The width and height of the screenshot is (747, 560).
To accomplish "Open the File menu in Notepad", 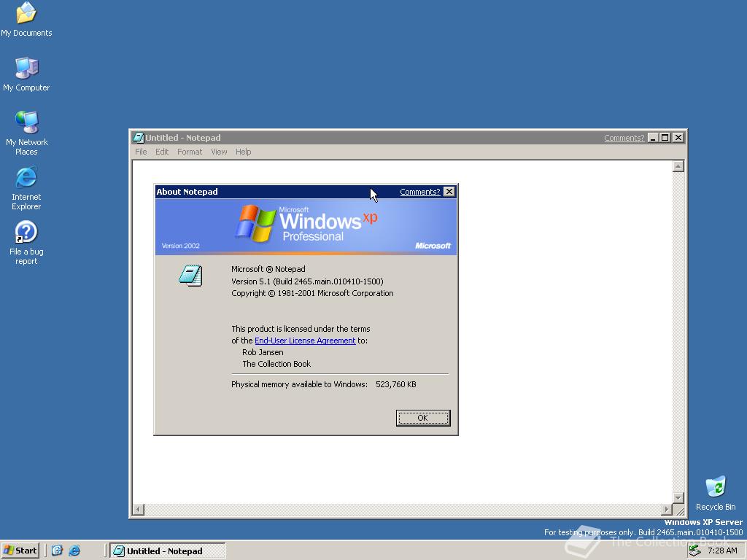I will pos(141,152).
